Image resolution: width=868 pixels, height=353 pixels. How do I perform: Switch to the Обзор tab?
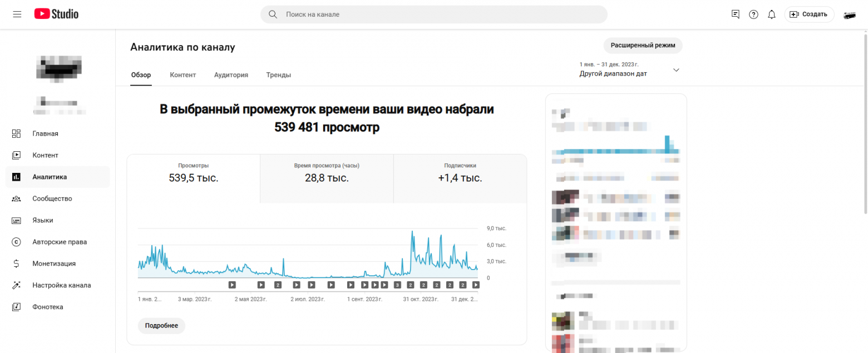point(141,75)
